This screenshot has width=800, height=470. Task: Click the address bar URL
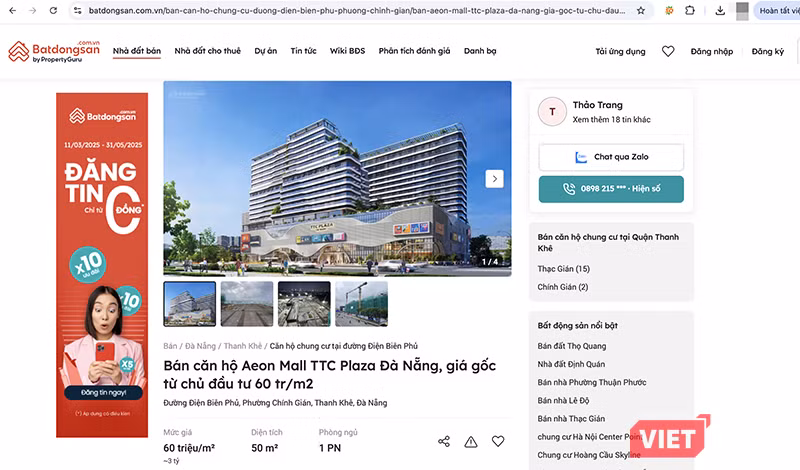(356, 10)
